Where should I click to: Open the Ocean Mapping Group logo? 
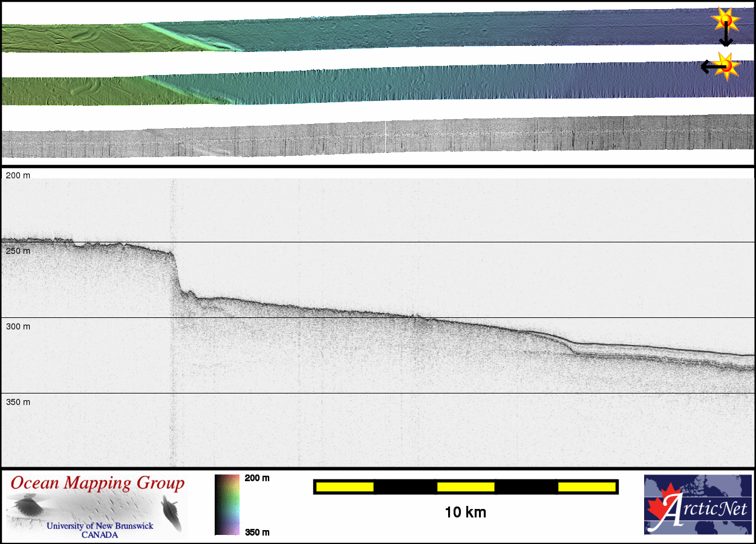[97, 507]
